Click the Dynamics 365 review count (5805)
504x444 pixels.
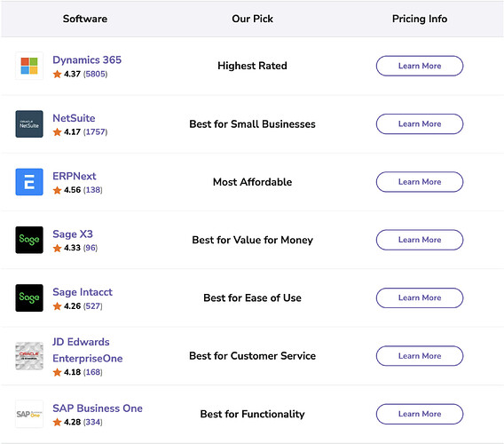coord(96,74)
